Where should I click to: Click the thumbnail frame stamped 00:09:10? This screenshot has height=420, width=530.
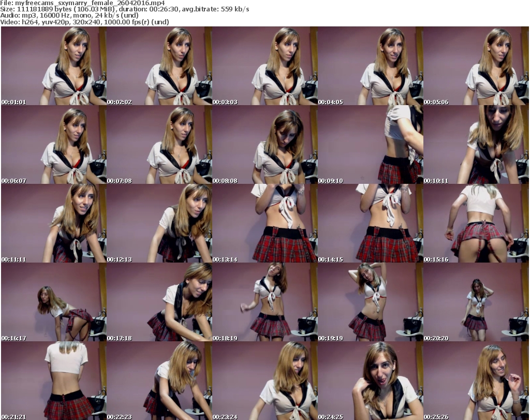(371, 144)
